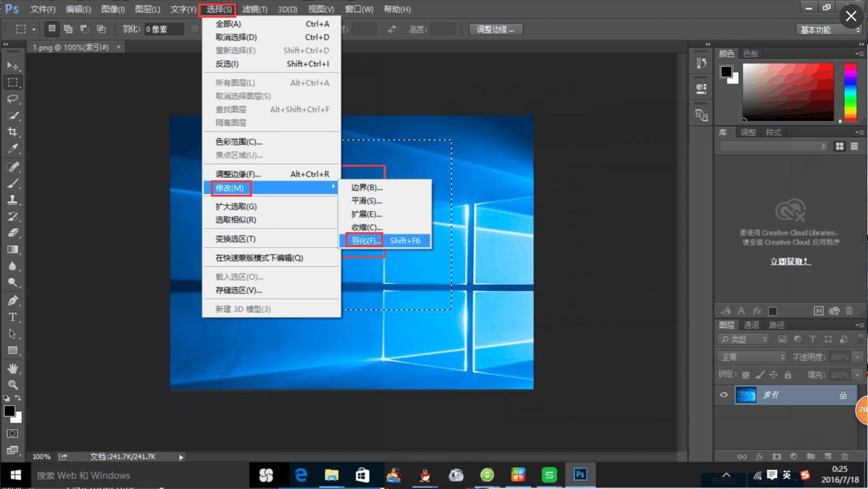Open the blend mode 正常 dropdown
This screenshot has width=868, height=489.
point(753,357)
